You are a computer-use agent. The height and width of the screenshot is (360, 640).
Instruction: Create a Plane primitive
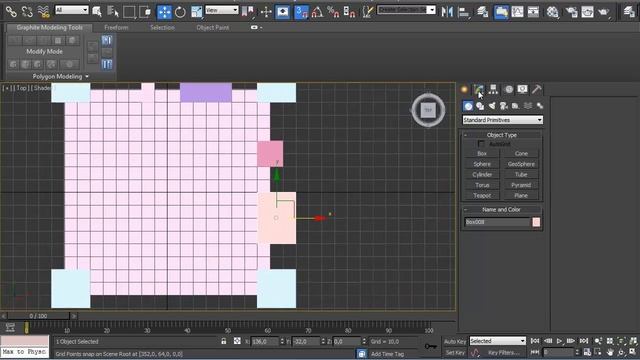point(521,196)
